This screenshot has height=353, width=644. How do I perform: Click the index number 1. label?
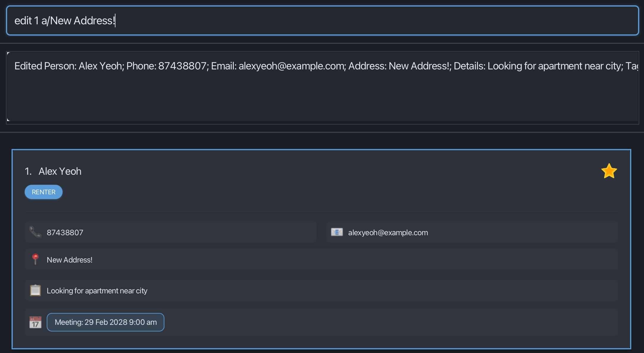click(28, 171)
